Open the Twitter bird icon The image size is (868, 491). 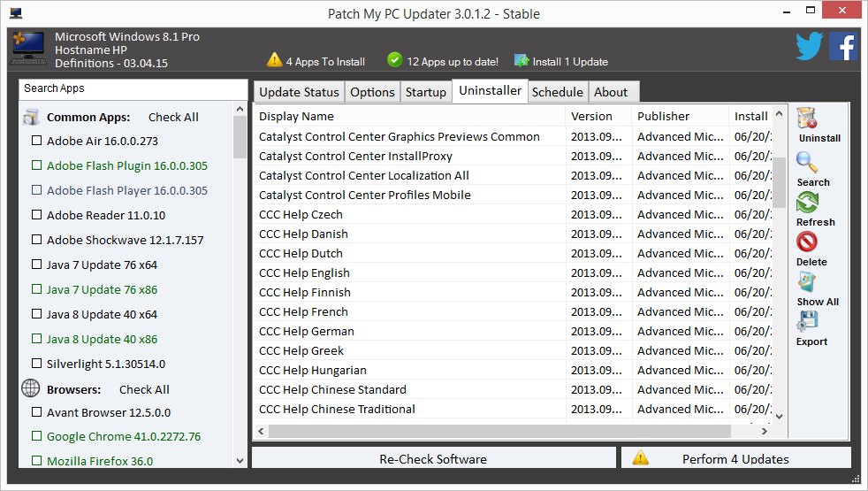(x=810, y=46)
